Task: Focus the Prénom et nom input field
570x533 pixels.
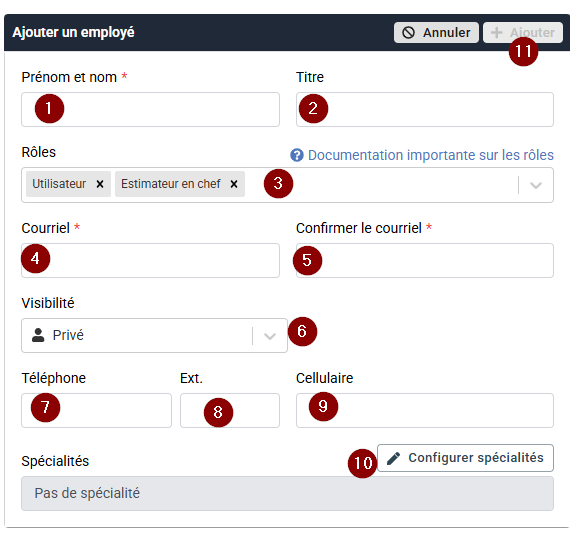Action: point(150,109)
